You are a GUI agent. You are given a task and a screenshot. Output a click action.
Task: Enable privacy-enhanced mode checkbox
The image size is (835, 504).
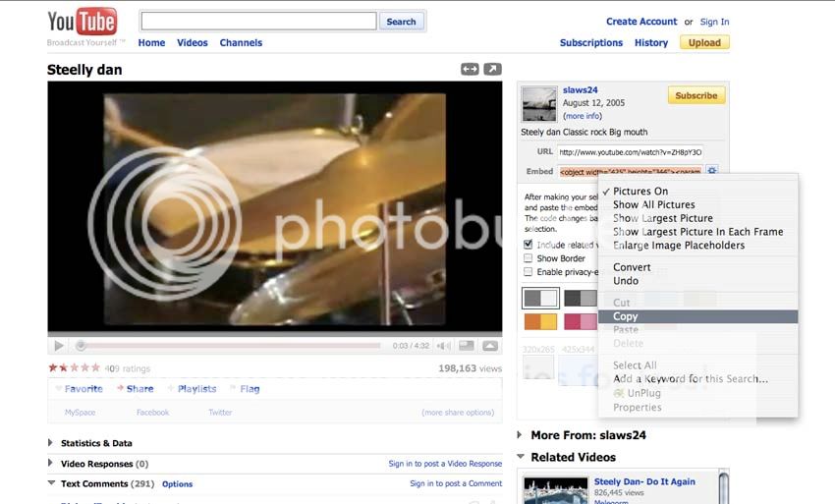coord(529,272)
